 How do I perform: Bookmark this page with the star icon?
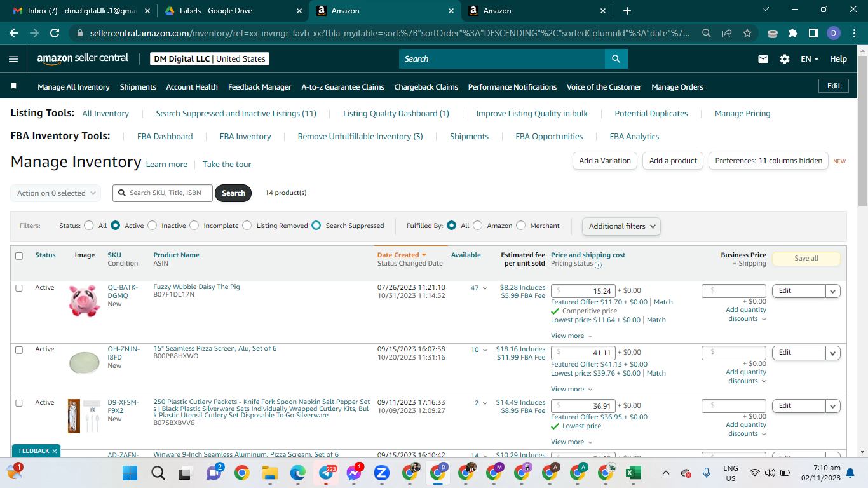(x=747, y=33)
